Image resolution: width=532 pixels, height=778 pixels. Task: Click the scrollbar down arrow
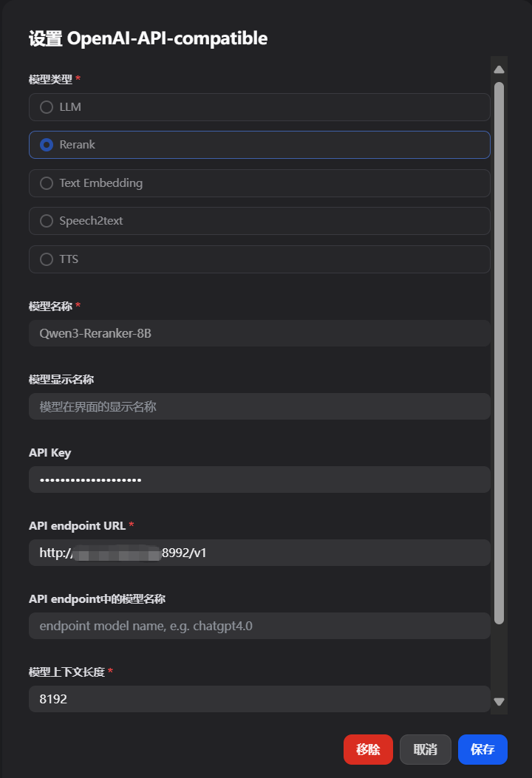499,700
